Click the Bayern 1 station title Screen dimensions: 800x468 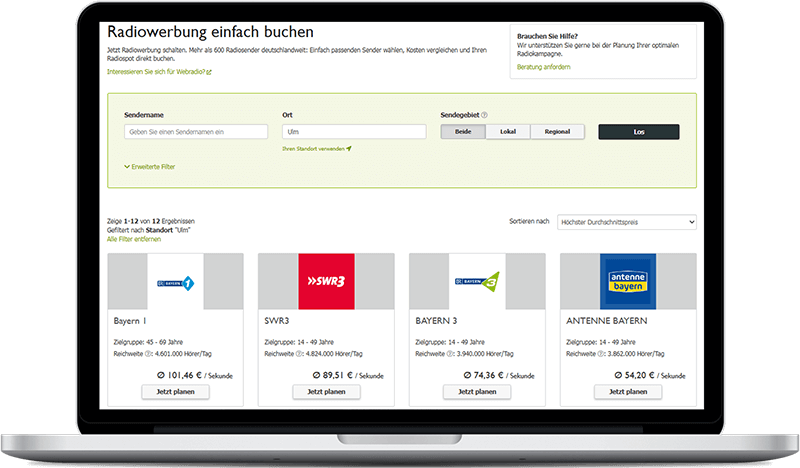click(130, 321)
